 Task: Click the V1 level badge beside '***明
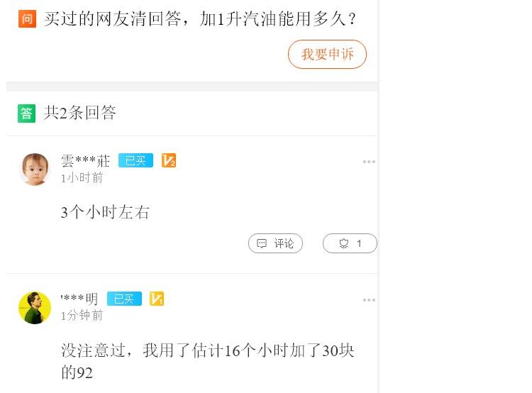157,299
